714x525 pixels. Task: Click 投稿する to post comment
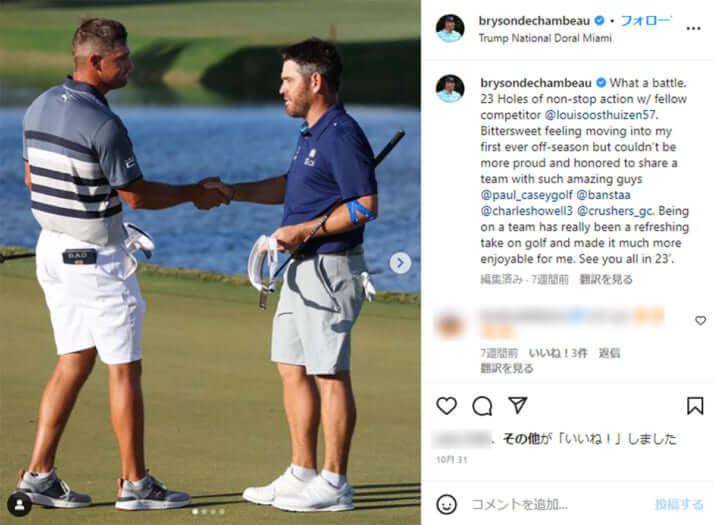[x=679, y=505]
